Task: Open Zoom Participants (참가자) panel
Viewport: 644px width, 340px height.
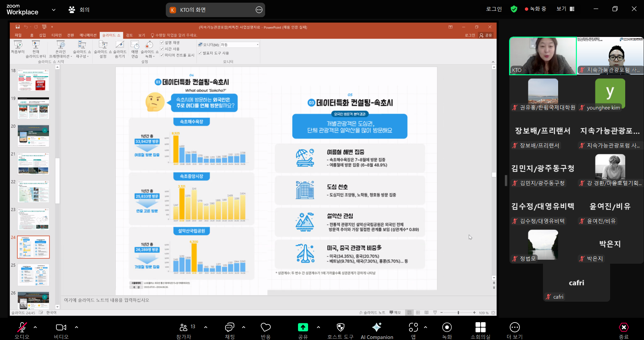Action: [x=184, y=331]
